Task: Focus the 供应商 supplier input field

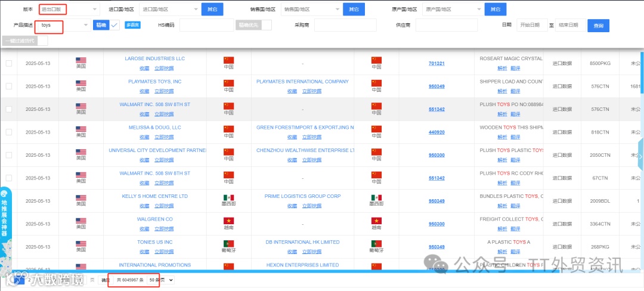Action: pyautogui.click(x=447, y=25)
